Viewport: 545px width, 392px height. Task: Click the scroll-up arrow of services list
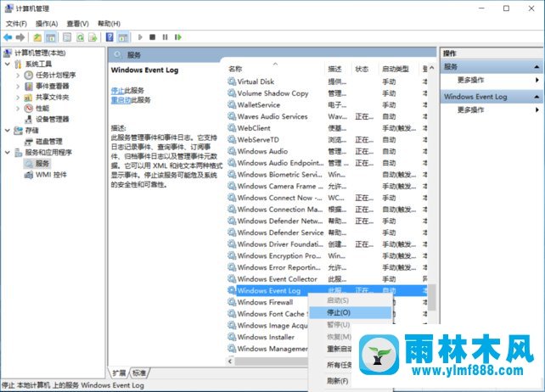tap(432, 68)
